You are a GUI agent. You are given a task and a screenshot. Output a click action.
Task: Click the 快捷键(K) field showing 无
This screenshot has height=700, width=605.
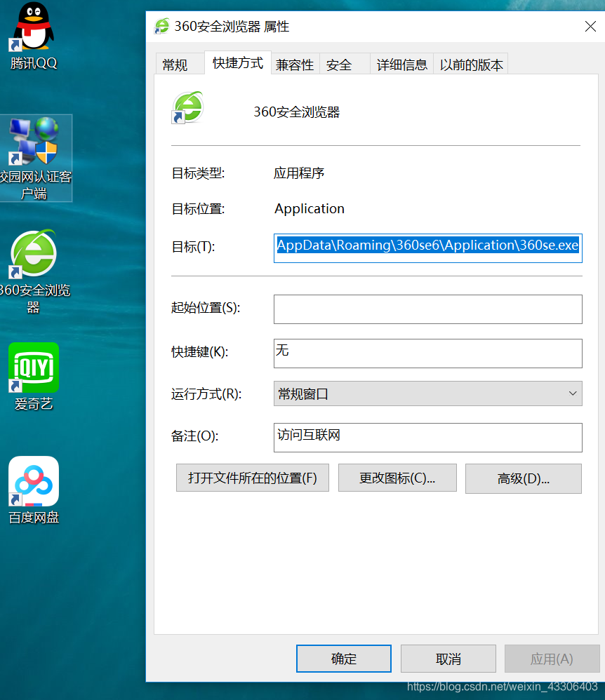click(x=427, y=353)
